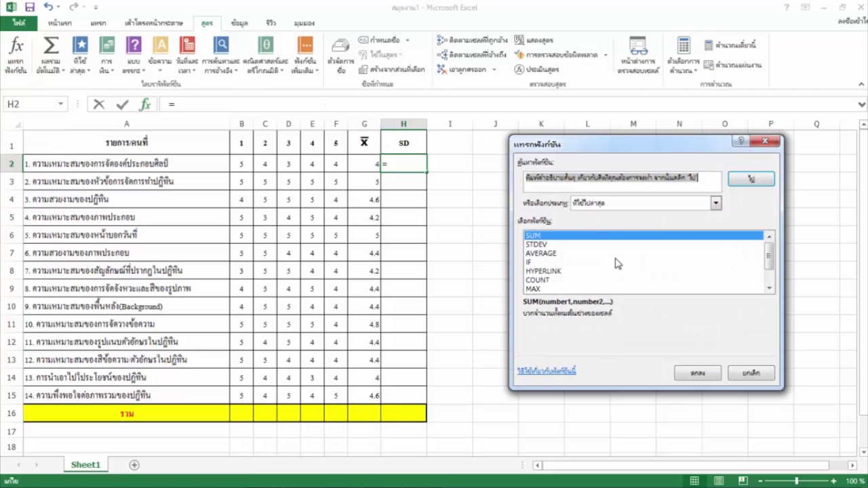Customize the Quick Access Toolbar dropdown
The image size is (868, 488).
tap(96, 7)
